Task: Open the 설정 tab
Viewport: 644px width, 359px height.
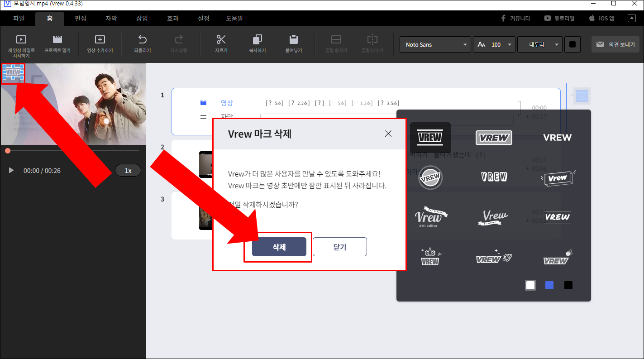Action: (203, 19)
